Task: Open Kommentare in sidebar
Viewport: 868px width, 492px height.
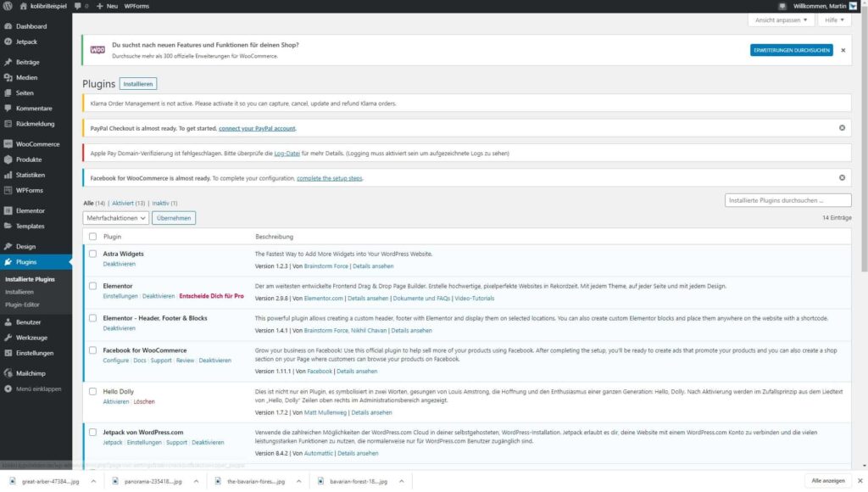Action: pyautogui.click(x=36, y=109)
